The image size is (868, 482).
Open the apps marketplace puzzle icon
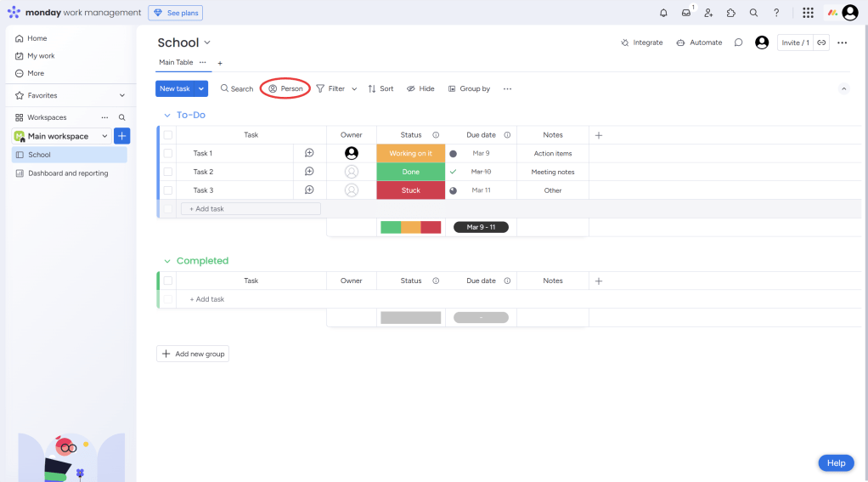[x=730, y=13]
